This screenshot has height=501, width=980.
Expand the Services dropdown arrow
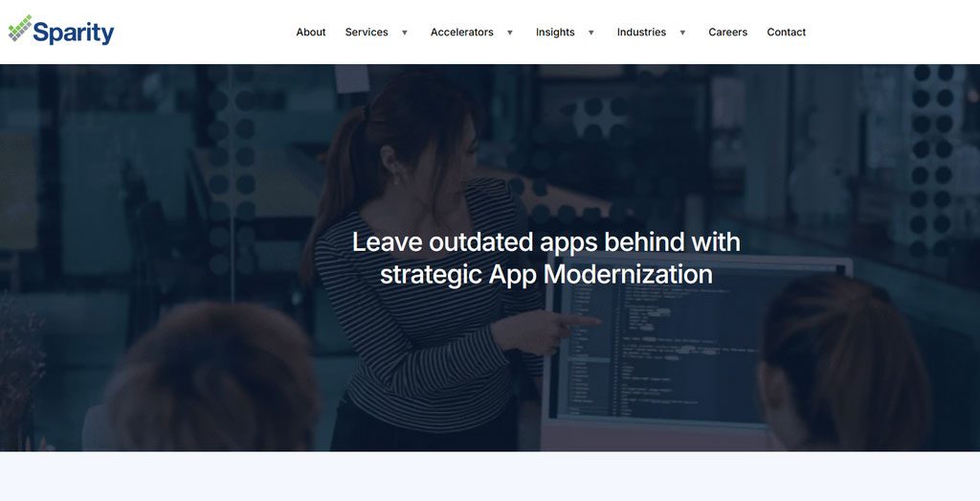[x=405, y=33]
